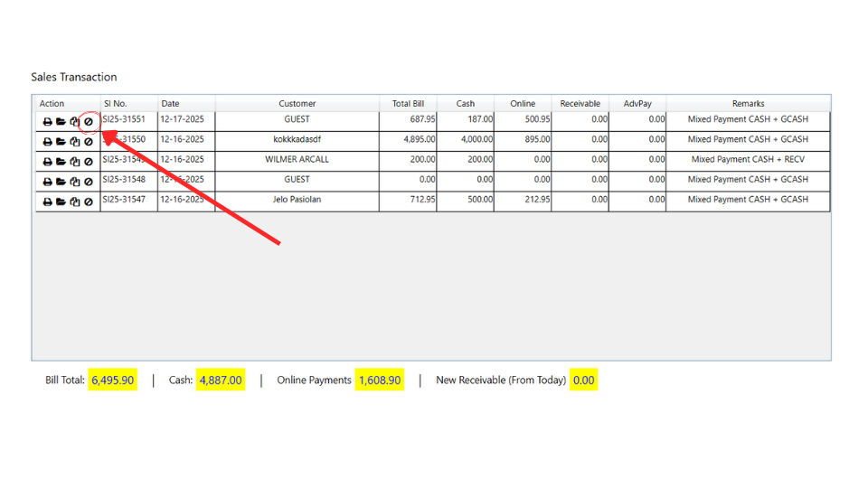Print the Jelo Pasiolan invoice
Image resolution: width=868 pixels, height=488 pixels.
click(x=47, y=202)
